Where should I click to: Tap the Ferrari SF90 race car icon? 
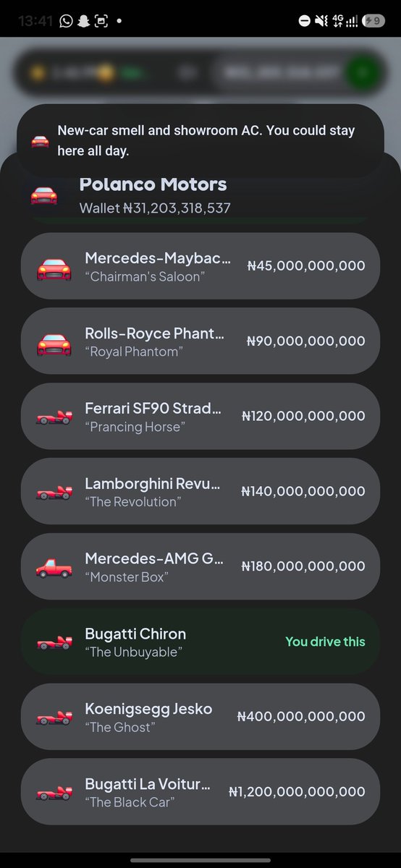pos(54,417)
